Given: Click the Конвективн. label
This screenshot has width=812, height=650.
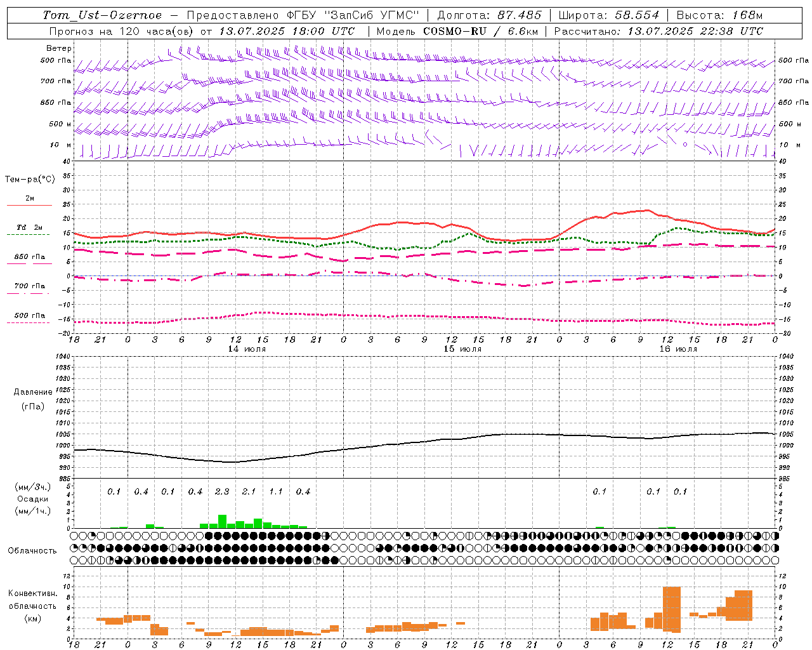Looking at the screenshot, I should click(x=32, y=594).
